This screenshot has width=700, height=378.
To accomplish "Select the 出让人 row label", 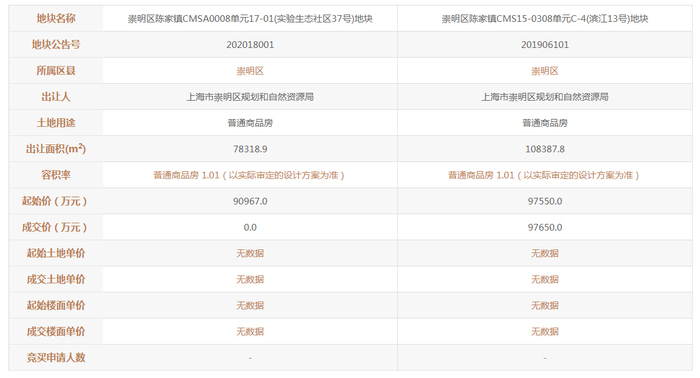I will coord(56,97).
